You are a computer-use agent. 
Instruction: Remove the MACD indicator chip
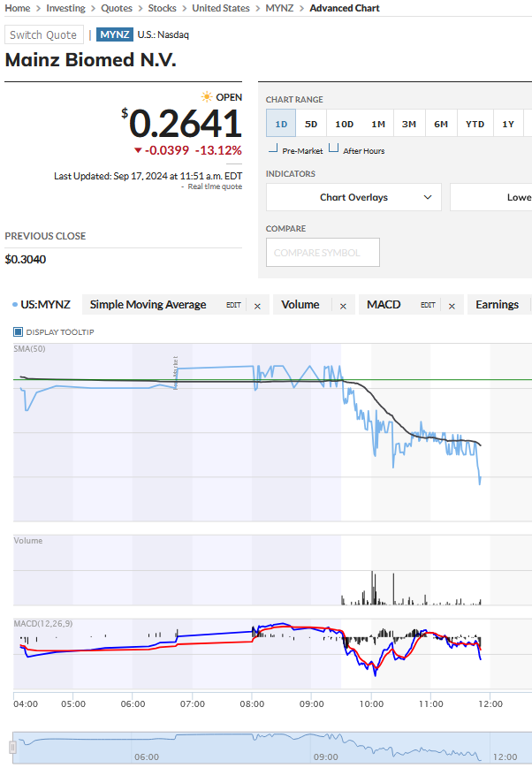[x=452, y=306]
